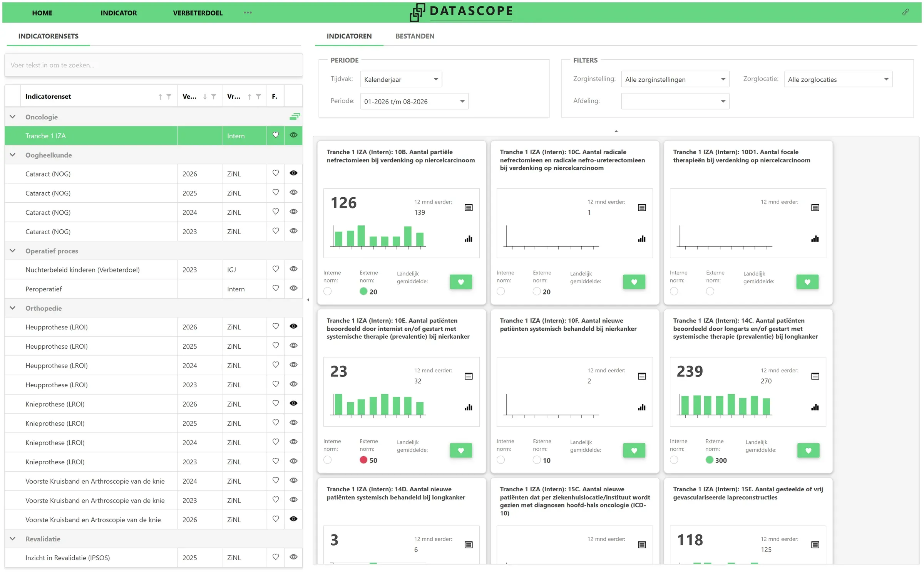The width and height of the screenshot is (924, 578).
Task: Filter the Indicatorenset column with funnel icon
Action: pos(169,97)
